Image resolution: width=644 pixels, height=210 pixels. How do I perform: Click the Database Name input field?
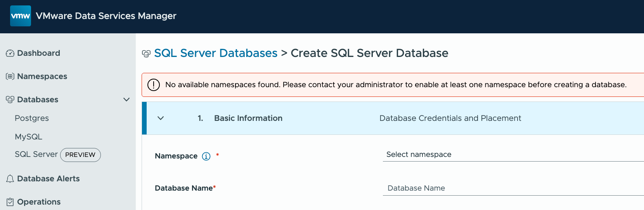pos(512,188)
